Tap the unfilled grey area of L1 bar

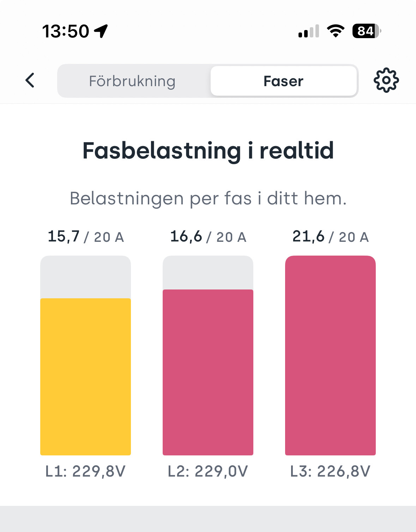(85, 277)
